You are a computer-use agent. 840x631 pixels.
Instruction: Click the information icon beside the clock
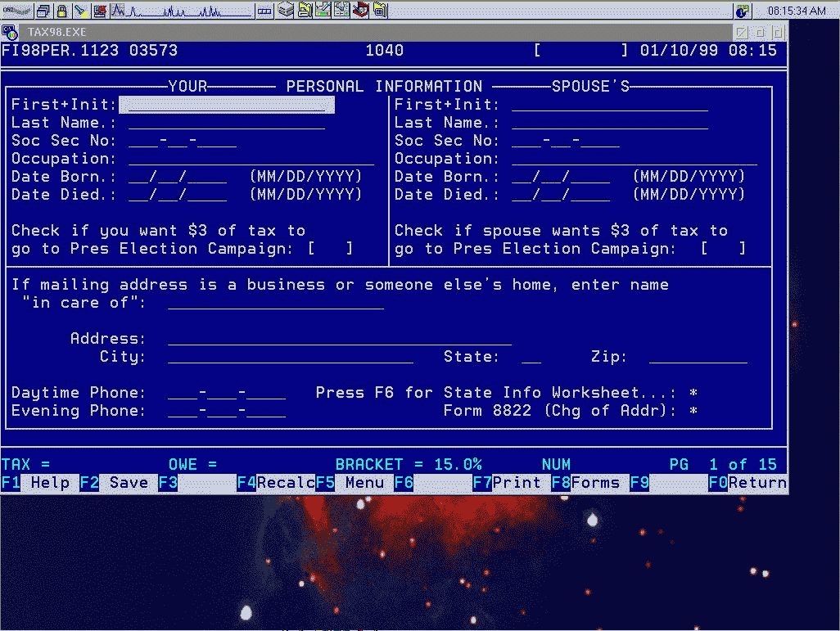click(x=743, y=11)
